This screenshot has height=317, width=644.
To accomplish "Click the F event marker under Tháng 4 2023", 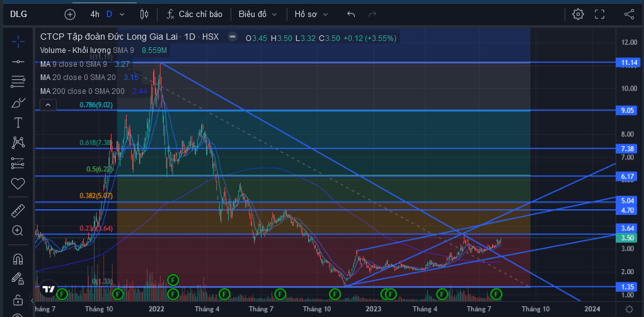I will (x=442, y=294).
